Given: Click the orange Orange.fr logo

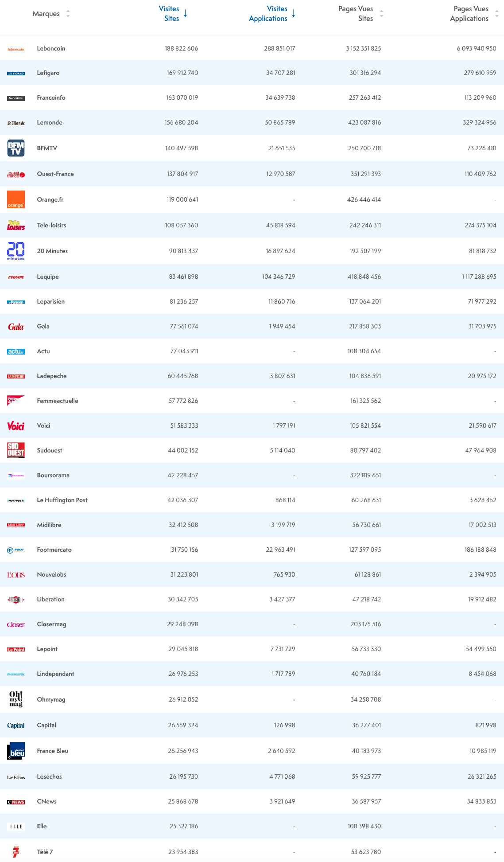Looking at the screenshot, I should (x=16, y=199).
